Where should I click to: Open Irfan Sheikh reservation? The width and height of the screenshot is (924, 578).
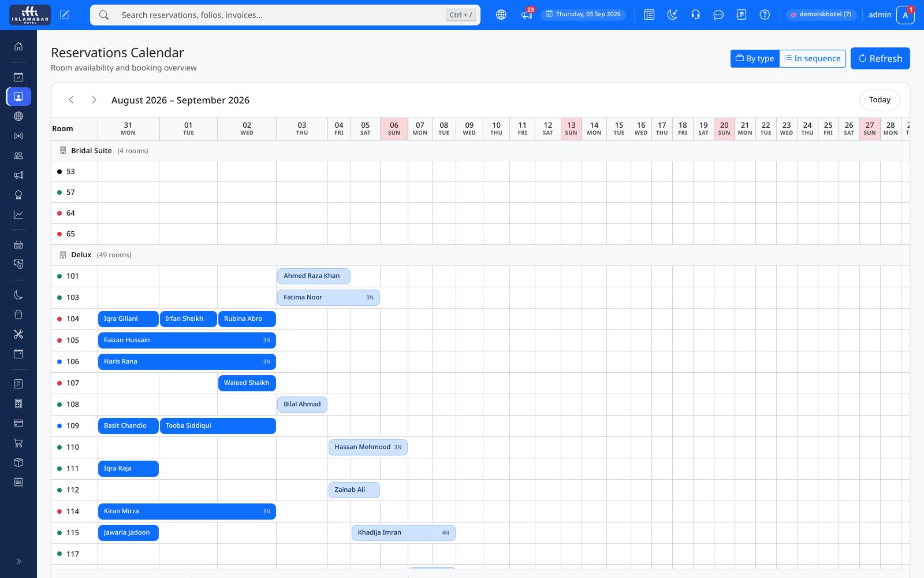coord(188,319)
